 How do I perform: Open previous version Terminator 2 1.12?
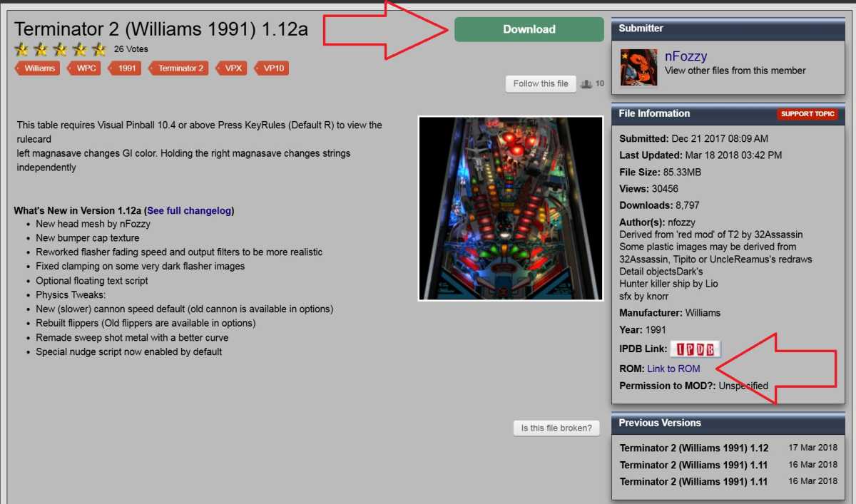click(x=694, y=448)
